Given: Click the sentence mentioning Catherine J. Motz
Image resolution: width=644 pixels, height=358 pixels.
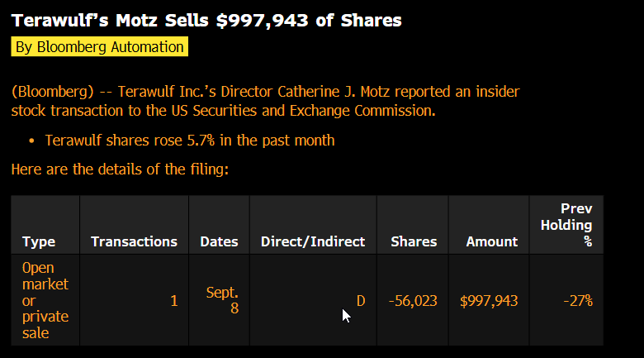Looking at the screenshot, I should (x=265, y=101).
